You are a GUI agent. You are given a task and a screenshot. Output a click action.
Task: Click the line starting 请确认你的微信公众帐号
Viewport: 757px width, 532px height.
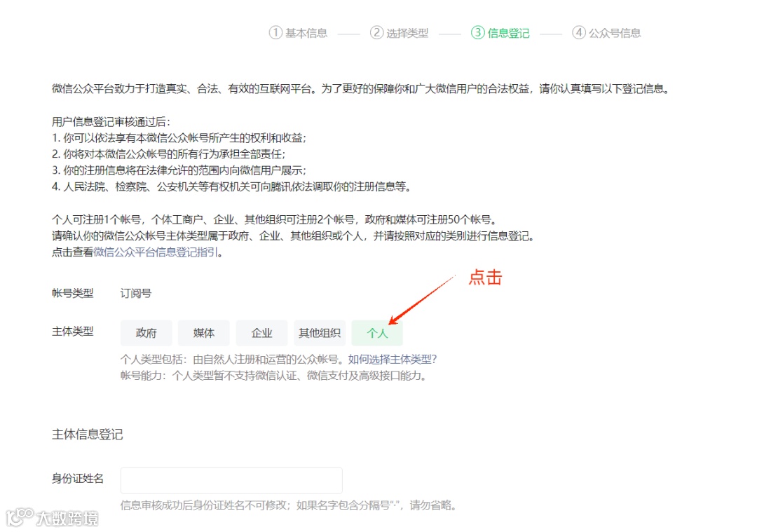tap(294, 236)
